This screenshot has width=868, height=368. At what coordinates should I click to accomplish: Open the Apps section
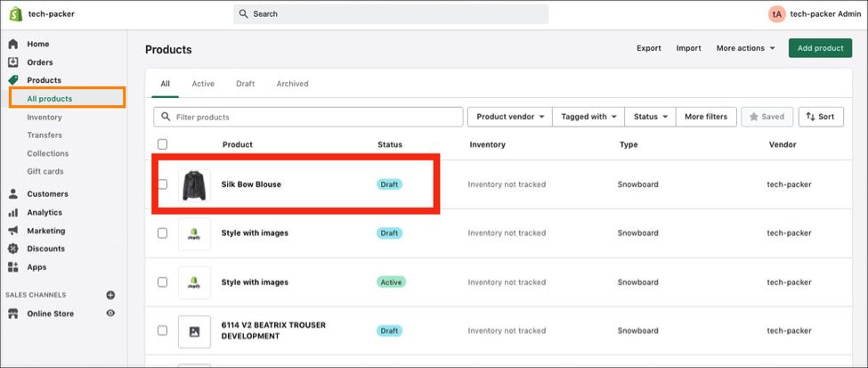point(37,267)
